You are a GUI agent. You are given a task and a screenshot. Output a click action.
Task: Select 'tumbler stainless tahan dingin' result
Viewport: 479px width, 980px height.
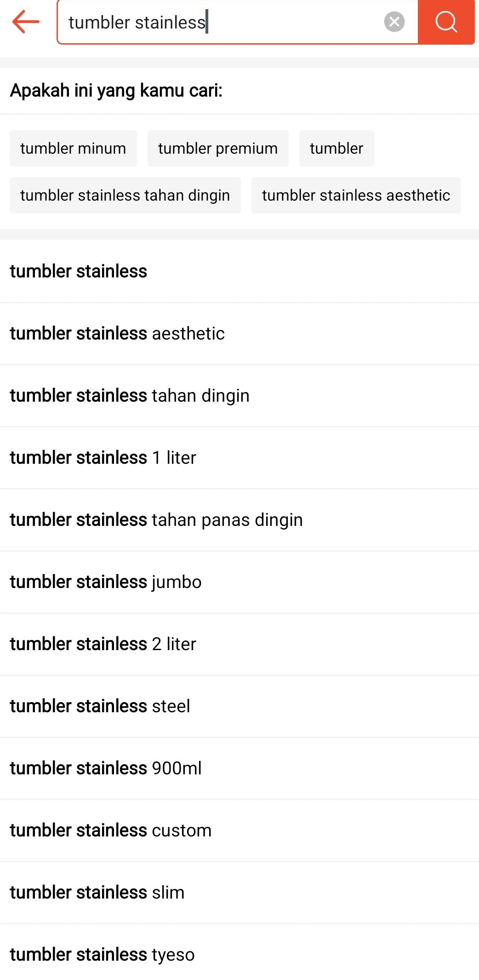coord(130,395)
